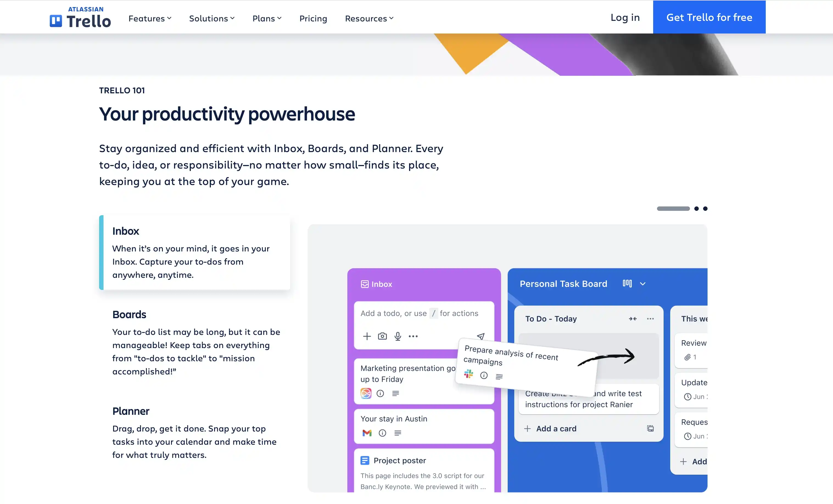Click the microphone icon in Inbox composer
The height and width of the screenshot is (504, 833).
coord(398,336)
